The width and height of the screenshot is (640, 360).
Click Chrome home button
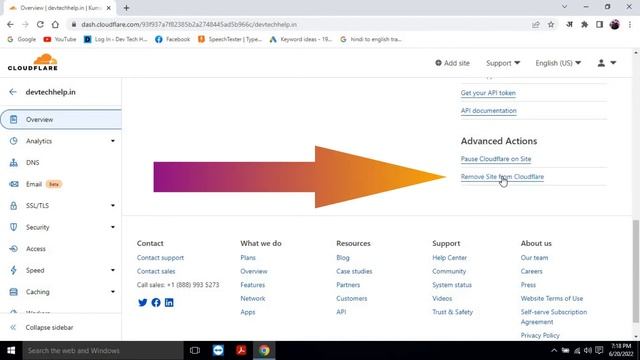click(x=55, y=24)
